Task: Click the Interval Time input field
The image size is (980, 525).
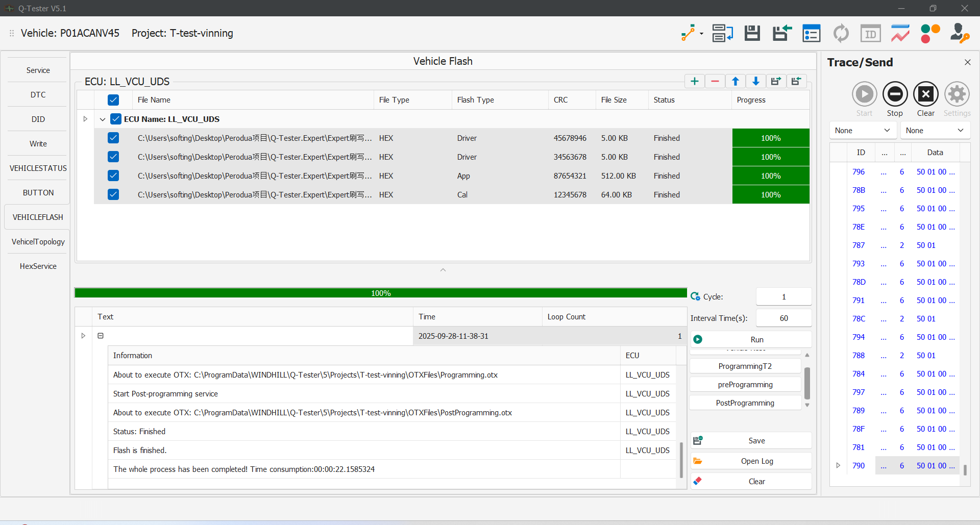Action: (x=783, y=318)
